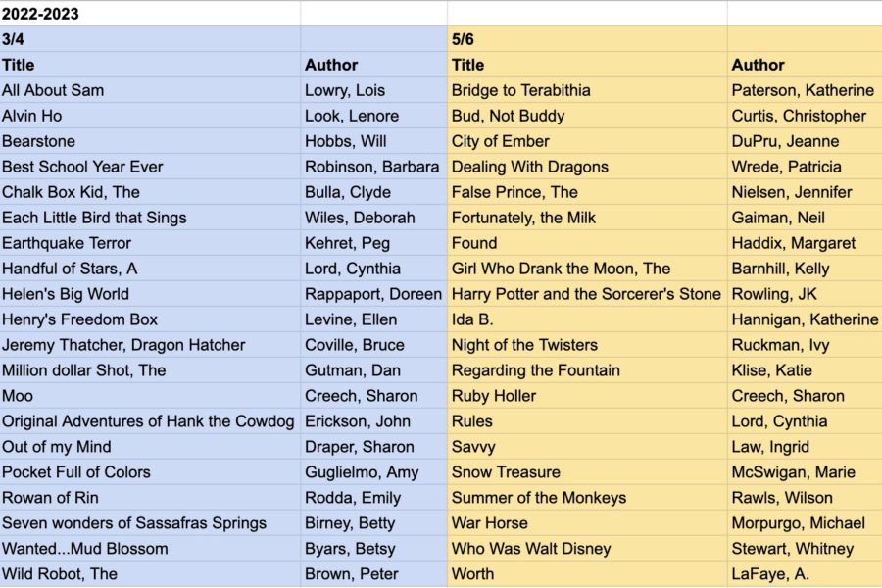
Task: Click the Girl Who Drank the Moon cell
Action: (587, 269)
